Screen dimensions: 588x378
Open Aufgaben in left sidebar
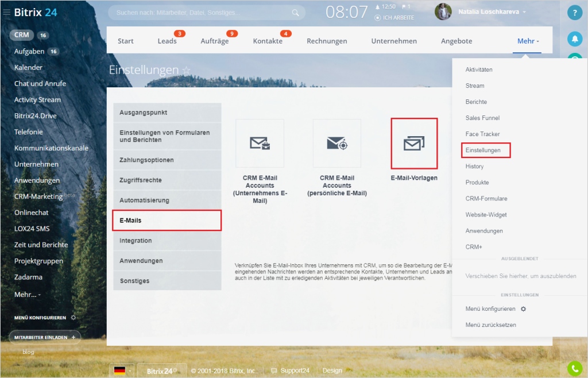click(x=29, y=51)
